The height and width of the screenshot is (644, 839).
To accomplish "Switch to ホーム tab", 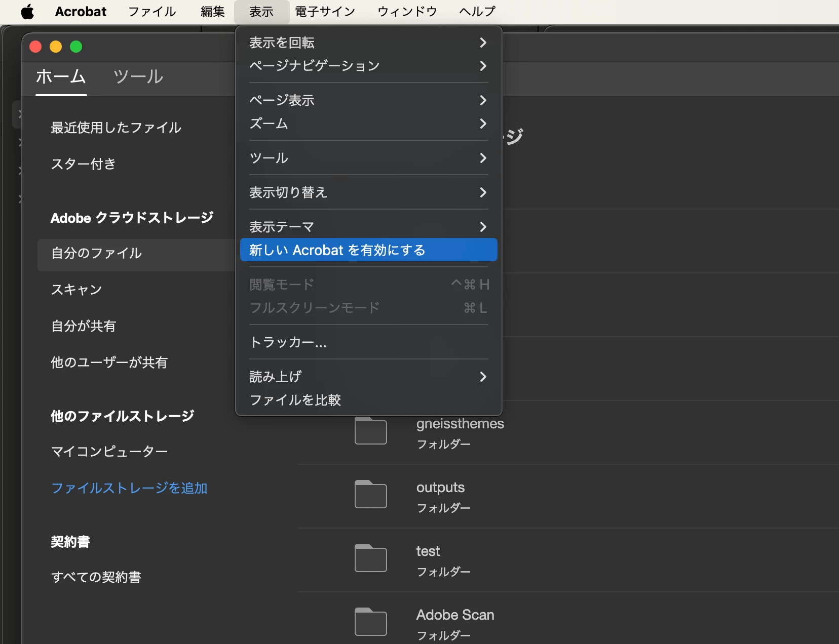I will pyautogui.click(x=61, y=77).
